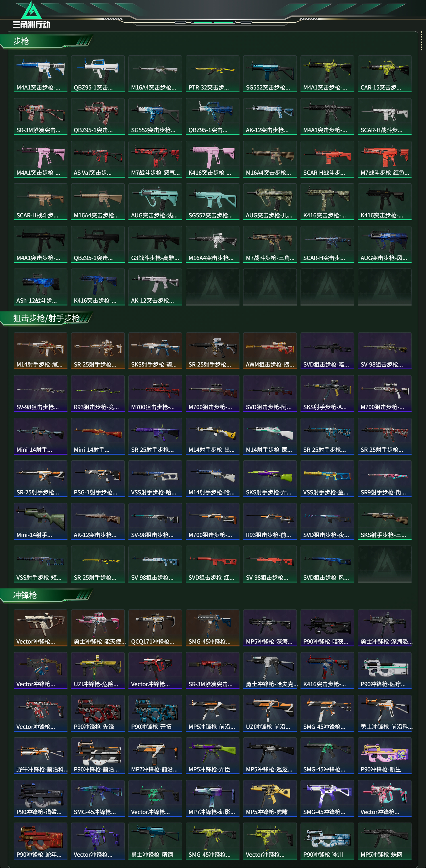Select the PSG-1射手步枪 skin
Image resolution: width=426 pixels, height=868 pixels.
coord(98,479)
